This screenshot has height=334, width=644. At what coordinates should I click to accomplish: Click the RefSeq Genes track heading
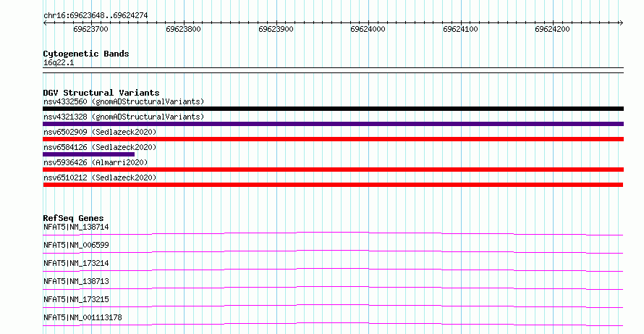[74, 218]
